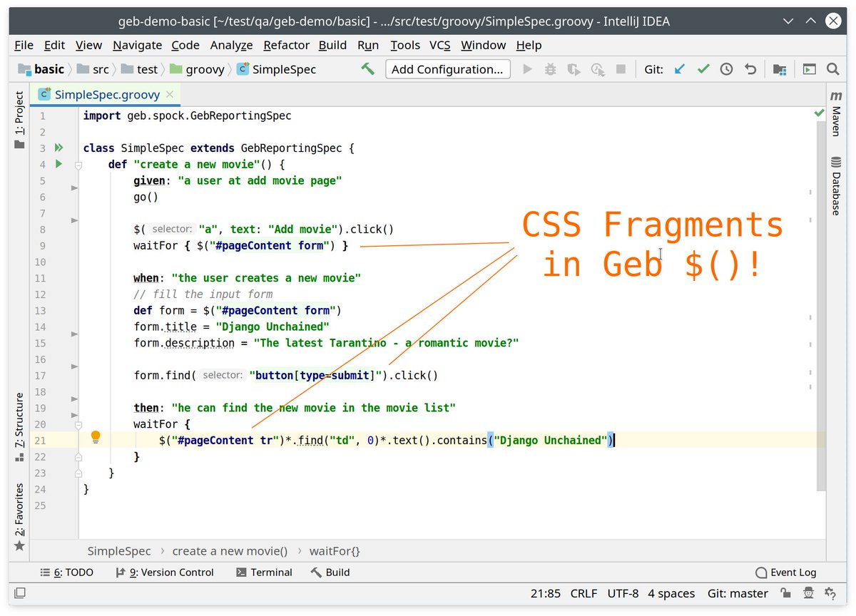Click the "Django Unchained" string on line 14

[272, 327]
